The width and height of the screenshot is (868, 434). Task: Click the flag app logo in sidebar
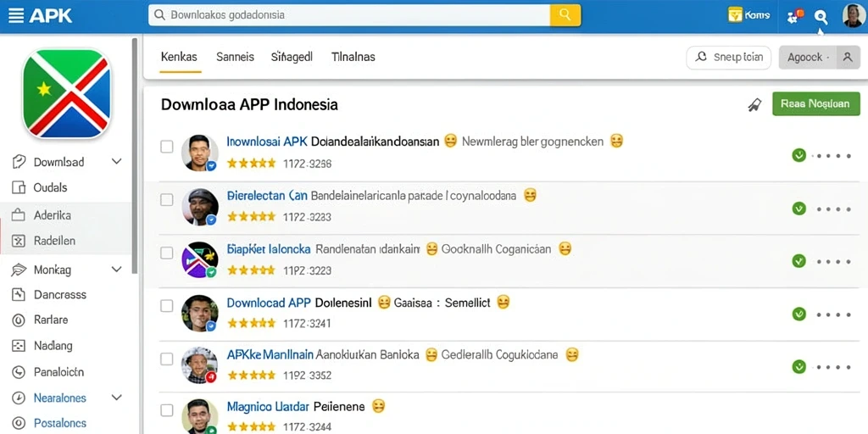[x=66, y=93]
